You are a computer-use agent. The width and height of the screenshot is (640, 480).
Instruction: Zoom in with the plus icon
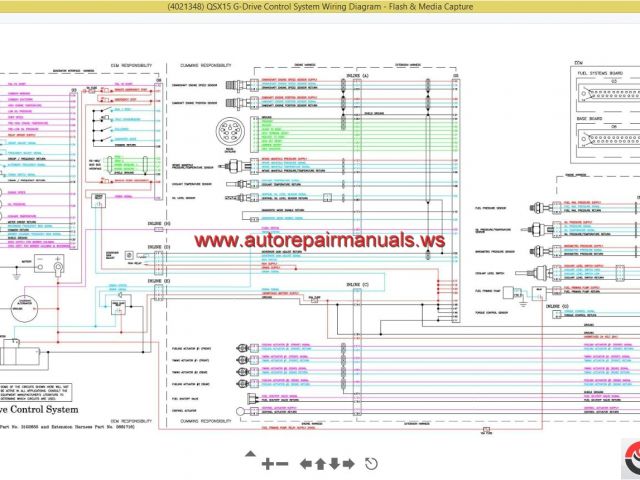[x=267, y=463]
